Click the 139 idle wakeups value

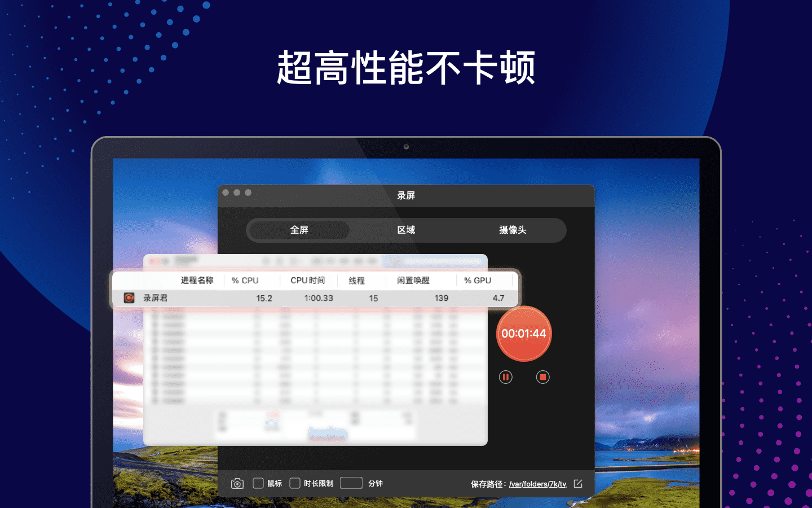442,298
